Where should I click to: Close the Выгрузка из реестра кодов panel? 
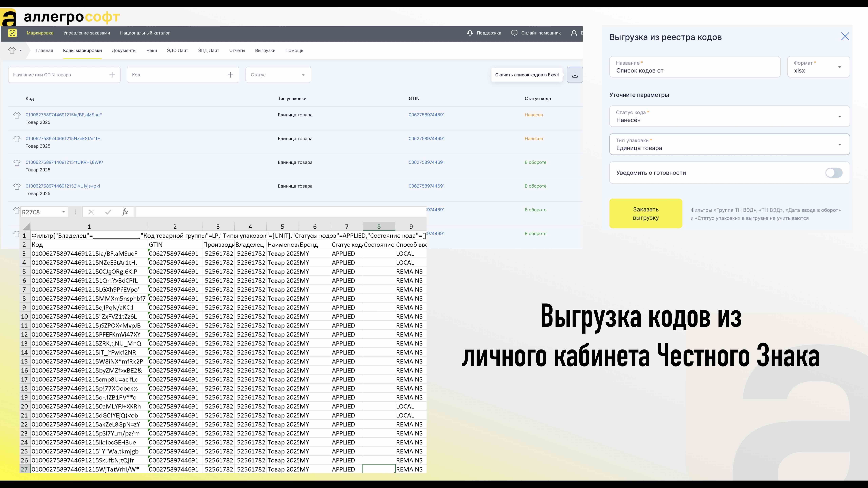coord(845,36)
